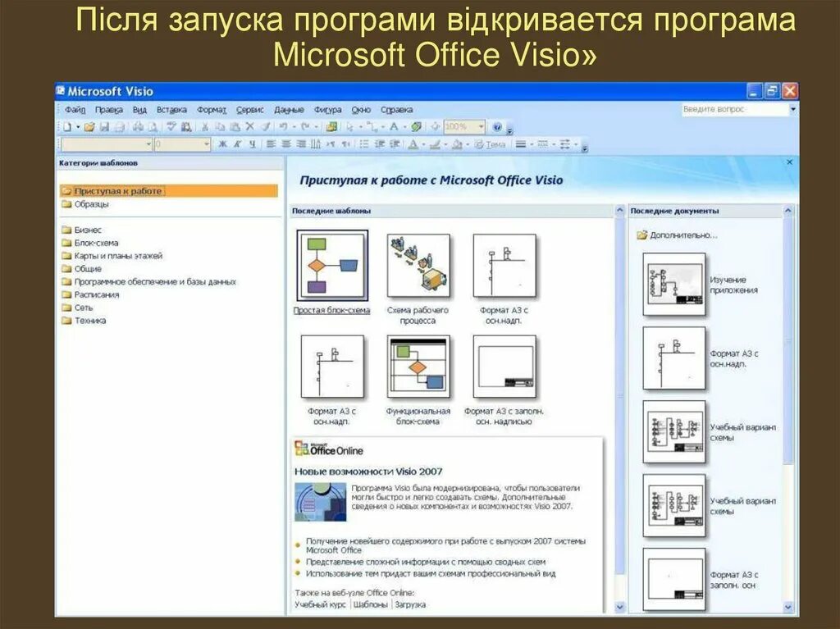
Task: Click the Простая блок-схема template link
Action: coord(331,310)
